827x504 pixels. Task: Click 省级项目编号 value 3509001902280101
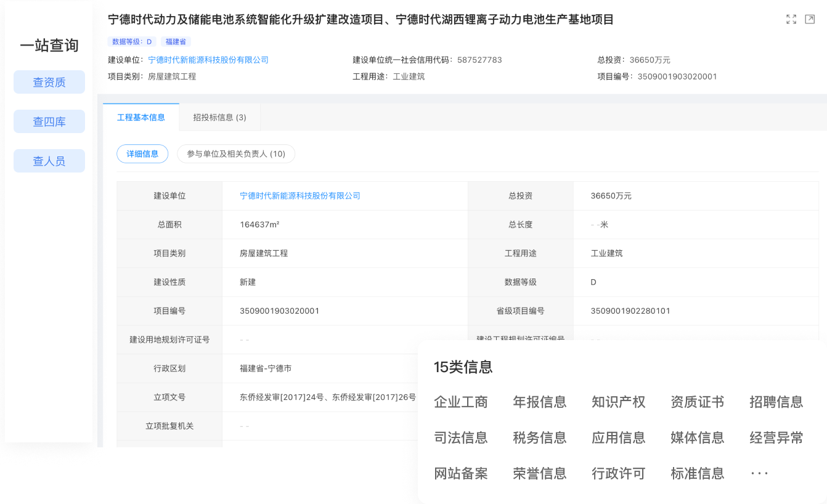point(630,311)
